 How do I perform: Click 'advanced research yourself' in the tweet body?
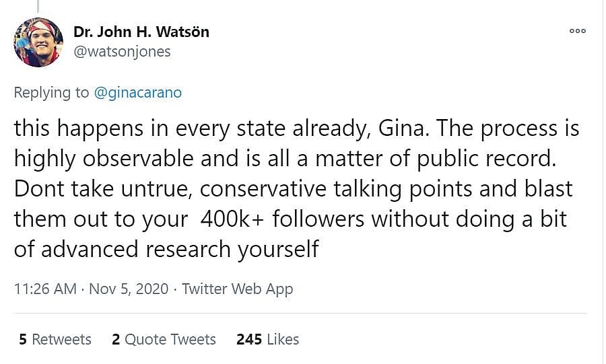click(x=180, y=249)
